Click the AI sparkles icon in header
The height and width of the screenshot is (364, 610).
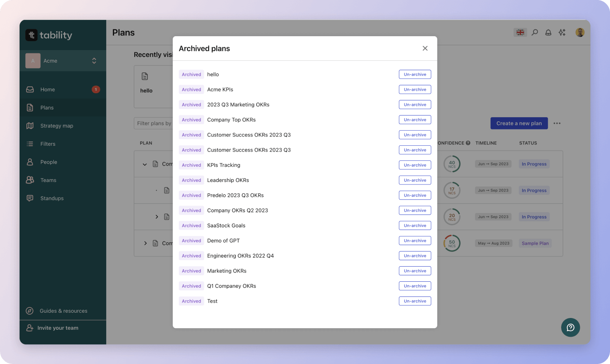click(x=562, y=33)
